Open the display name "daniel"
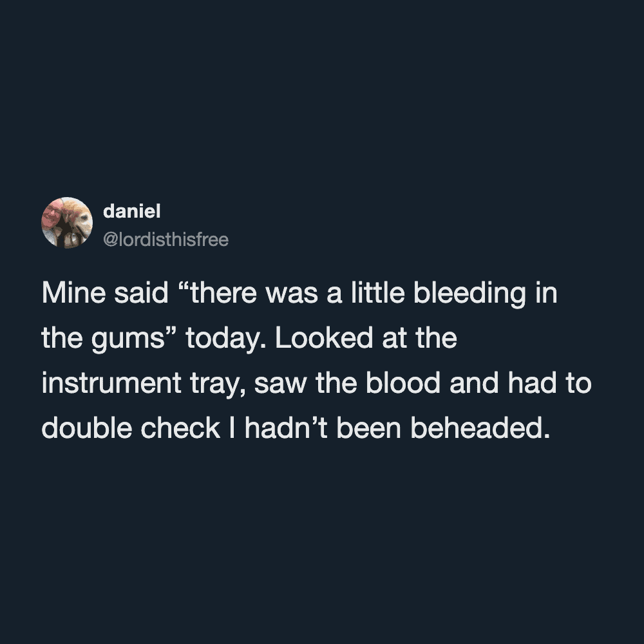This screenshot has height=644, width=644. click(x=131, y=211)
